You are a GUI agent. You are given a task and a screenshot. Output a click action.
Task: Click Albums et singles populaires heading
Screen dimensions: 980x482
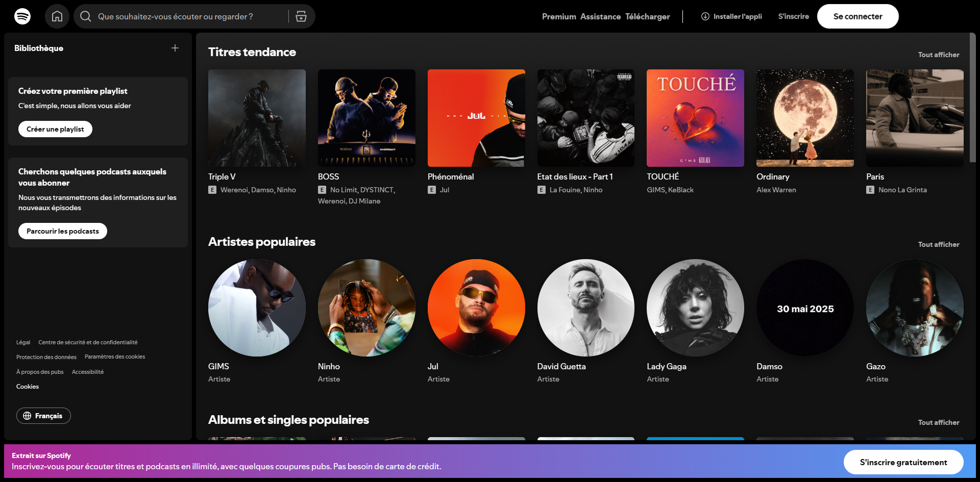(288, 420)
